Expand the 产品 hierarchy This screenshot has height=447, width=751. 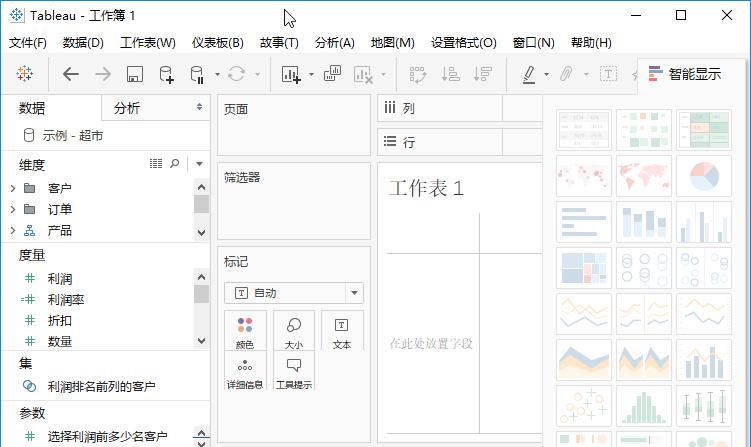[x=13, y=230]
